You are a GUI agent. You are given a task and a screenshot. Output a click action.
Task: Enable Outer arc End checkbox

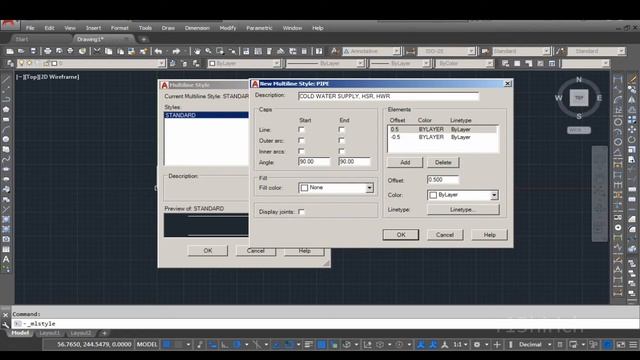coord(341,140)
